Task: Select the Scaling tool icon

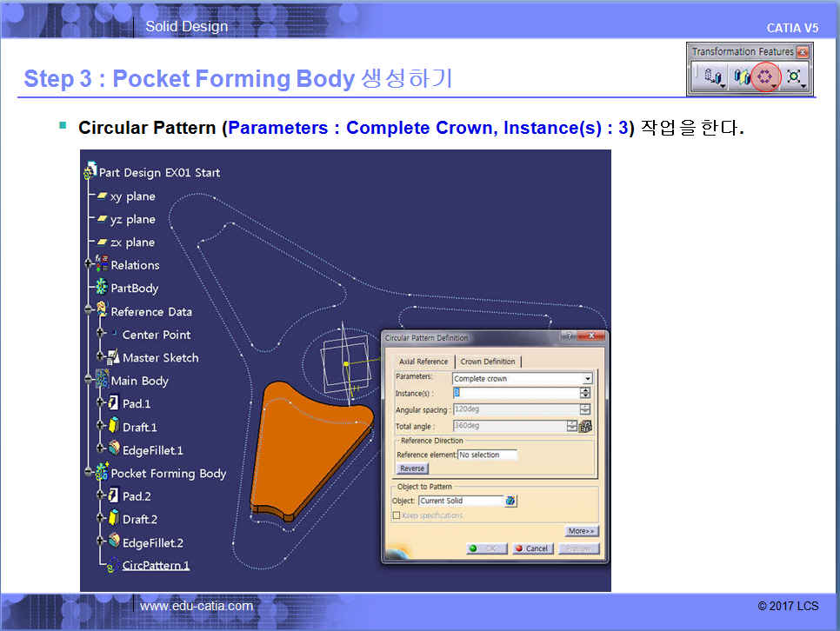Action: pos(793,77)
